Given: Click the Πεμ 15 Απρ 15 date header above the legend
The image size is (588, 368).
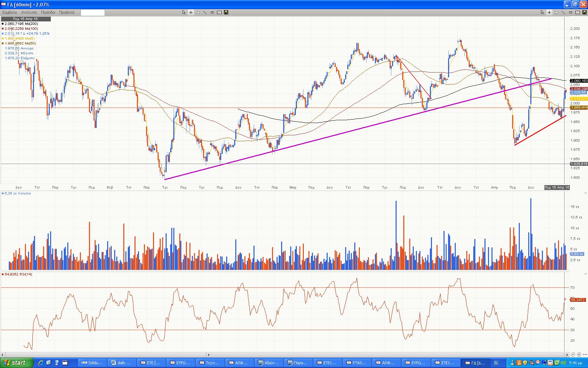Looking at the screenshot, I should point(26,19).
